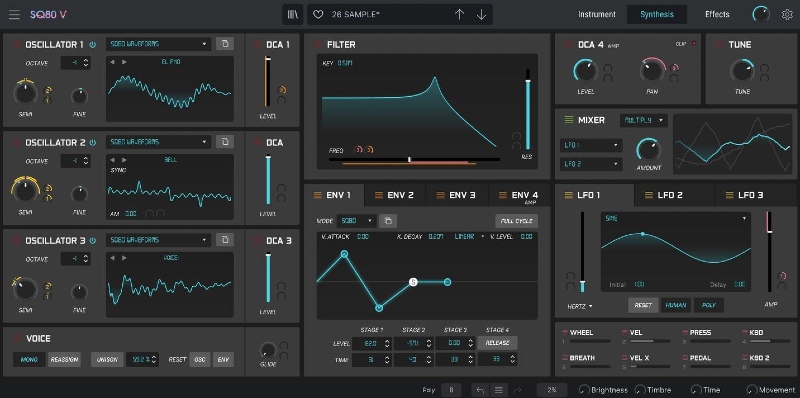The width and height of the screenshot is (800, 398).
Task: Click the master volume knob in header
Action: [761, 14]
